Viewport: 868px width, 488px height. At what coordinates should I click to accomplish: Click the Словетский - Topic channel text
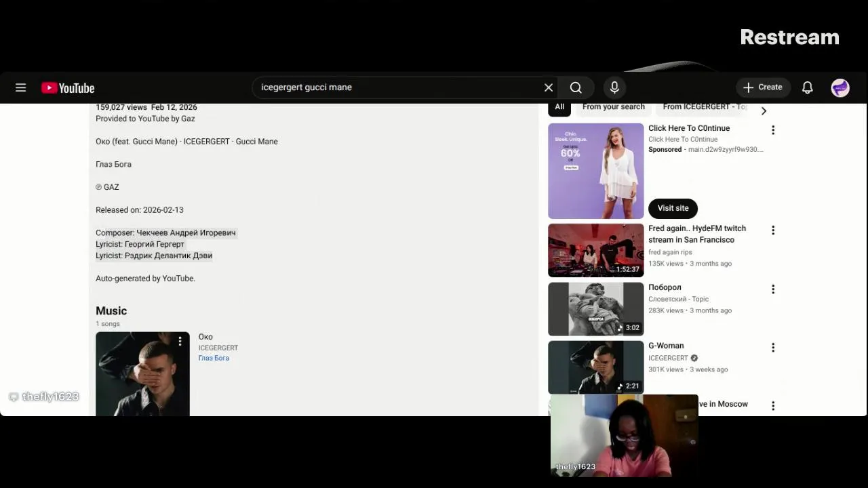click(x=678, y=299)
